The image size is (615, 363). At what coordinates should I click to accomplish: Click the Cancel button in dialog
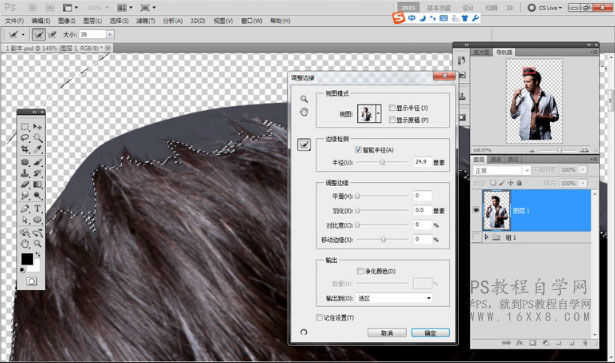pyautogui.click(x=387, y=333)
